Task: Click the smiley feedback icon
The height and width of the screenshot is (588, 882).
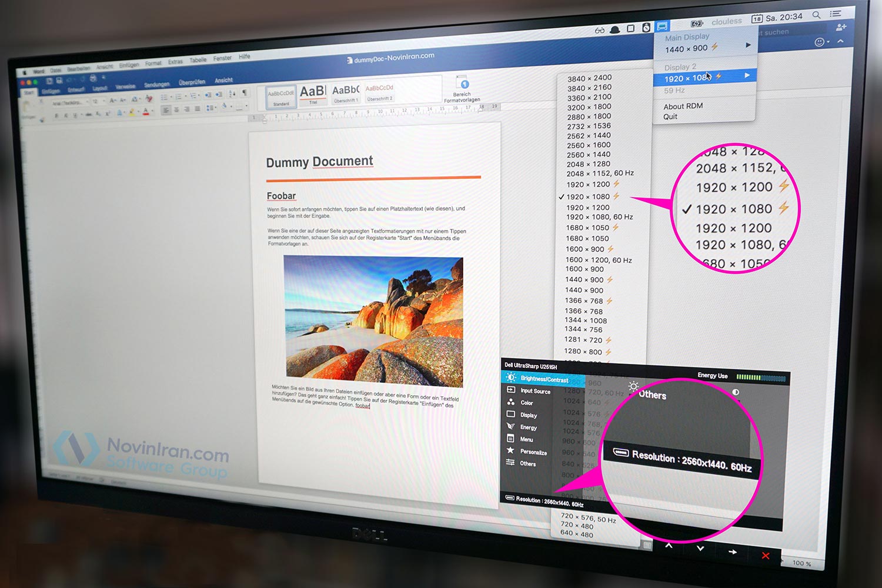Action: (820, 42)
